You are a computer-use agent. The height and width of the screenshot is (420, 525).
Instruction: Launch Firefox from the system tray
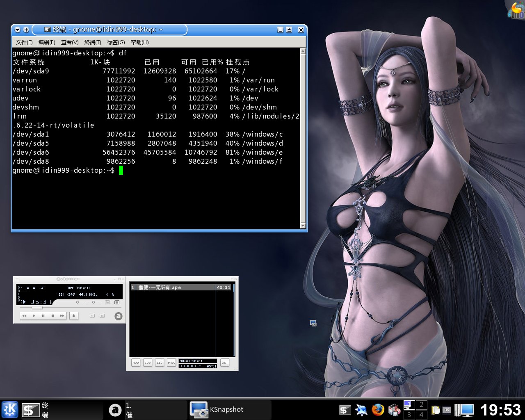point(377,409)
